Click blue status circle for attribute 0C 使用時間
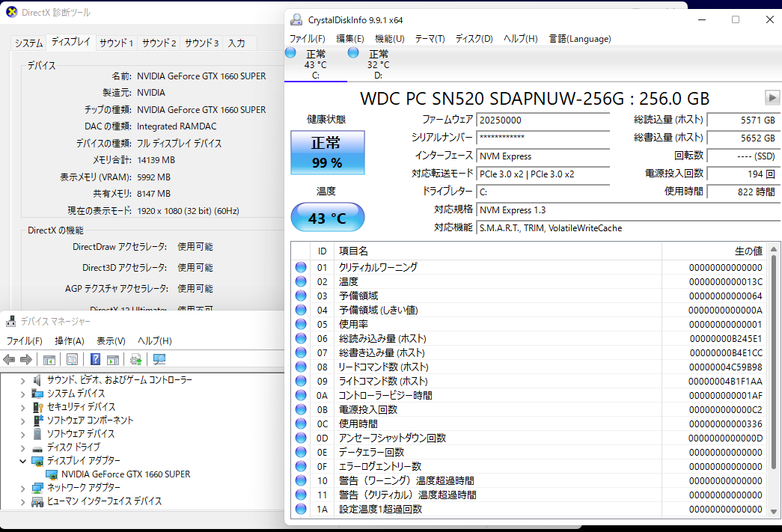This screenshot has height=532, width=782. click(301, 424)
